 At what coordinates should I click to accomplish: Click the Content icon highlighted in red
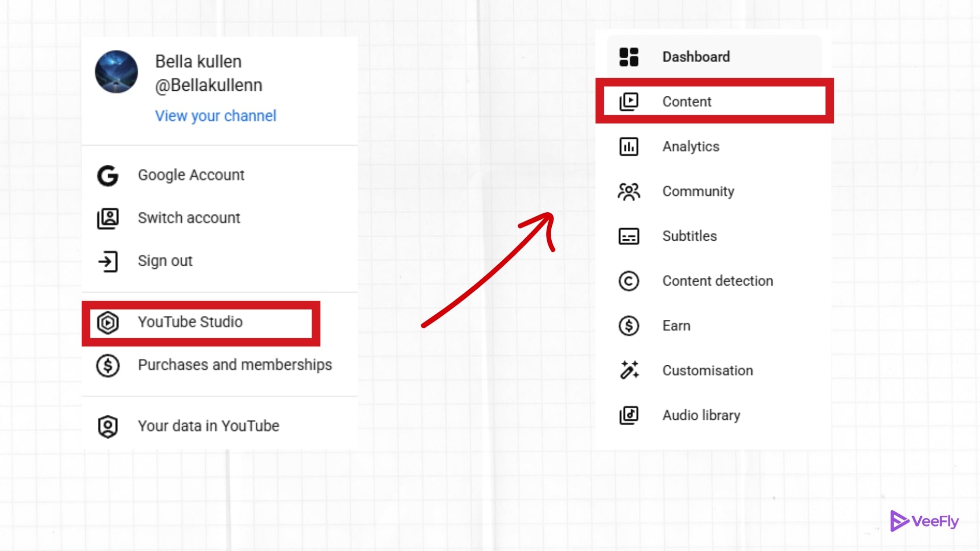(629, 102)
